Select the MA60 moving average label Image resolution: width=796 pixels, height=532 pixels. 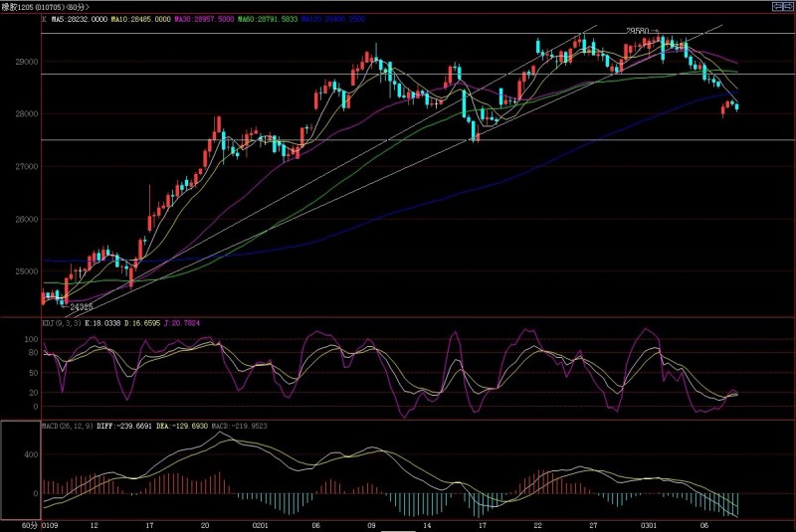(x=265, y=17)
